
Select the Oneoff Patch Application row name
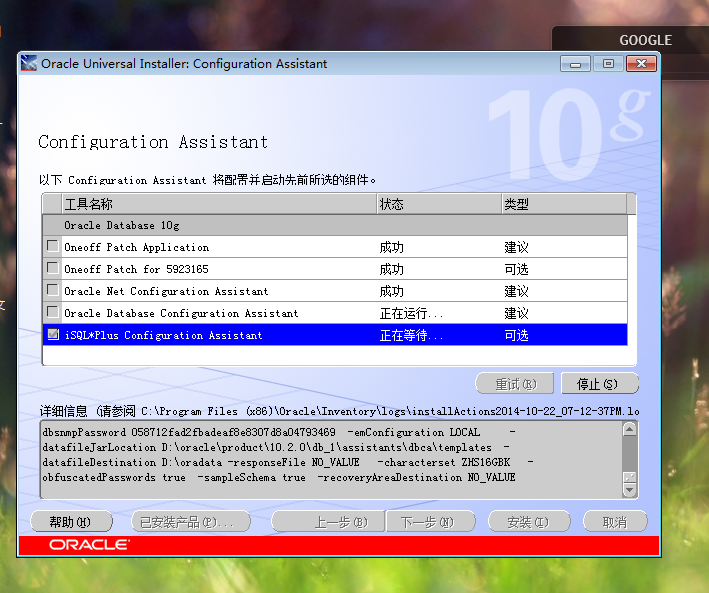click(x=137, y=247)
